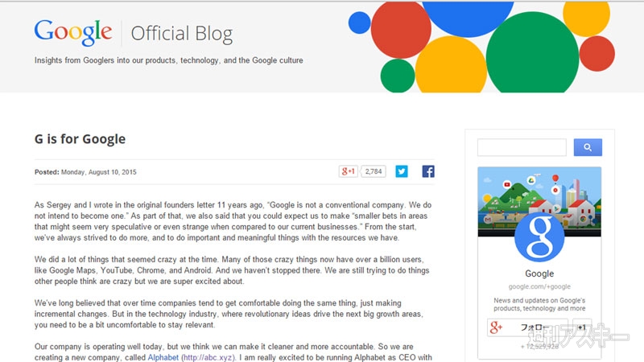644x362 pixels.
Task: Click the blog search input field
Action: coord(522,147)
